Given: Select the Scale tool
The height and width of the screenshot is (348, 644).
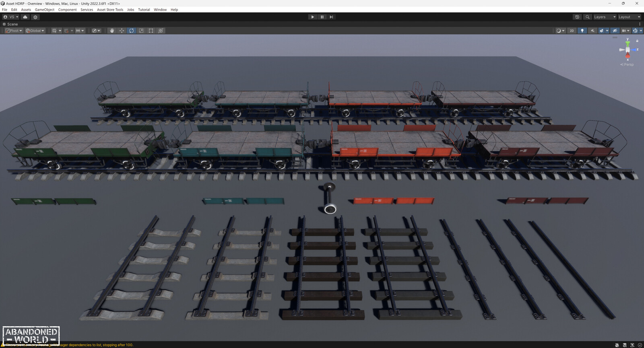Looking at the screenshot, I should (x=141, y=31).
